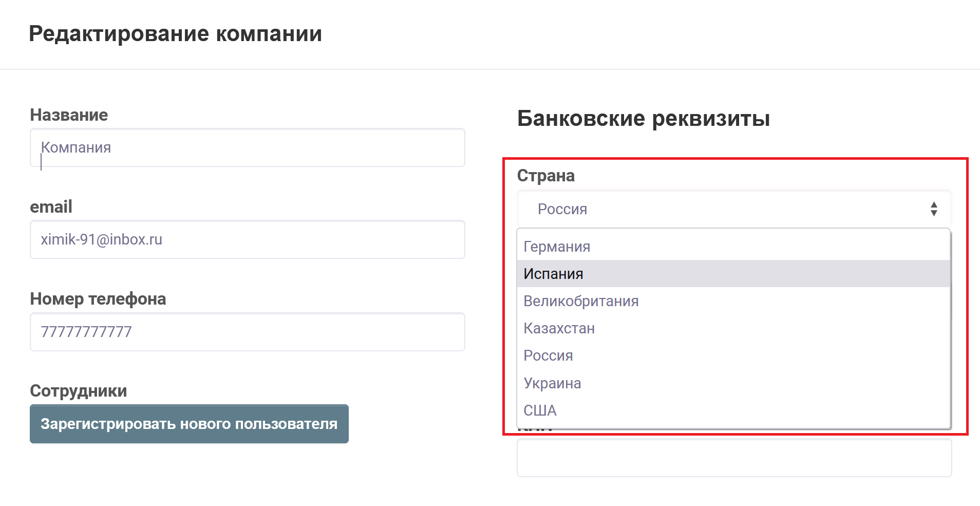This screenshot has width=980, height=506.
Task: Click the dropdown arrows icon in the Страна select
Action: (x=933, y=209)
